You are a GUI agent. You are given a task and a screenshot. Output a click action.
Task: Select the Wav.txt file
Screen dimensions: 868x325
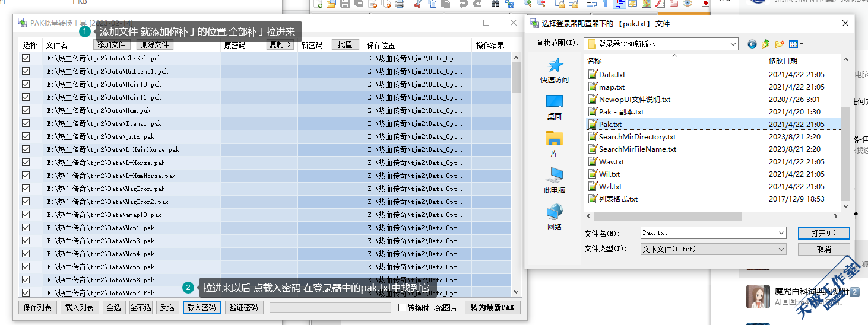606,162
